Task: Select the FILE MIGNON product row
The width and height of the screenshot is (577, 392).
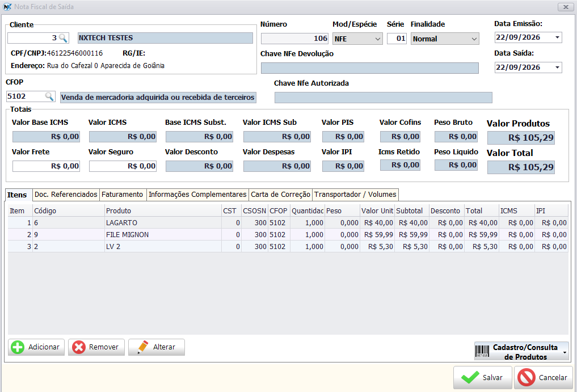Action: coord(288,234)
